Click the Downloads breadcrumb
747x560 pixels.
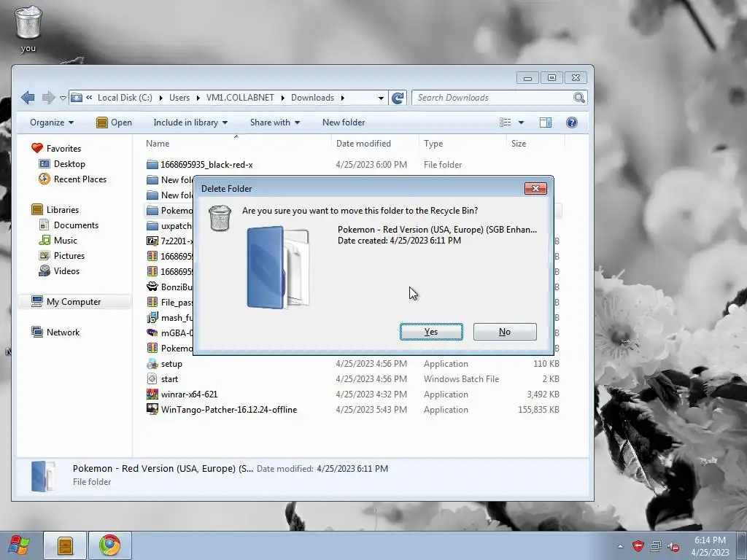point(312,98)
